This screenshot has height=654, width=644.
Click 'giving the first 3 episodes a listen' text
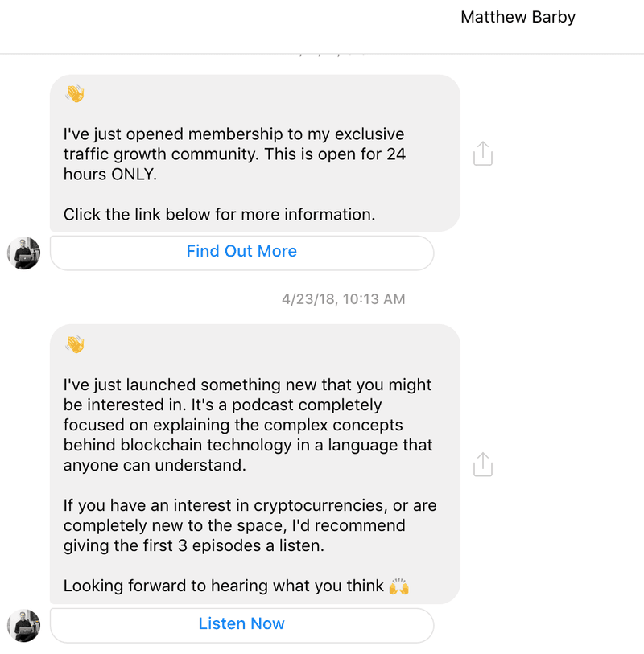pos(194,545)
